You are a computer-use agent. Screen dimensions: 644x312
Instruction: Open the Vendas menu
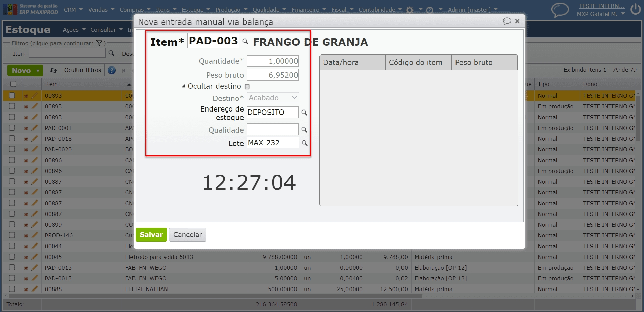(x=101, y=10)
